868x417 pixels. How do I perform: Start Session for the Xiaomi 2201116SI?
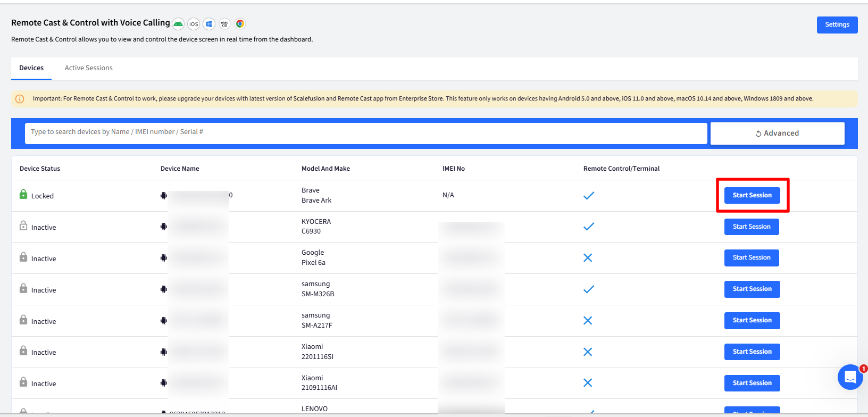coord(752,352)
